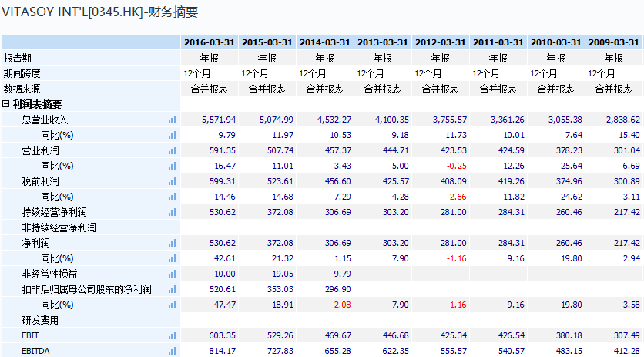Open chart icon for 净利润 row
The image size is (644, 357).
click(173, 243)
